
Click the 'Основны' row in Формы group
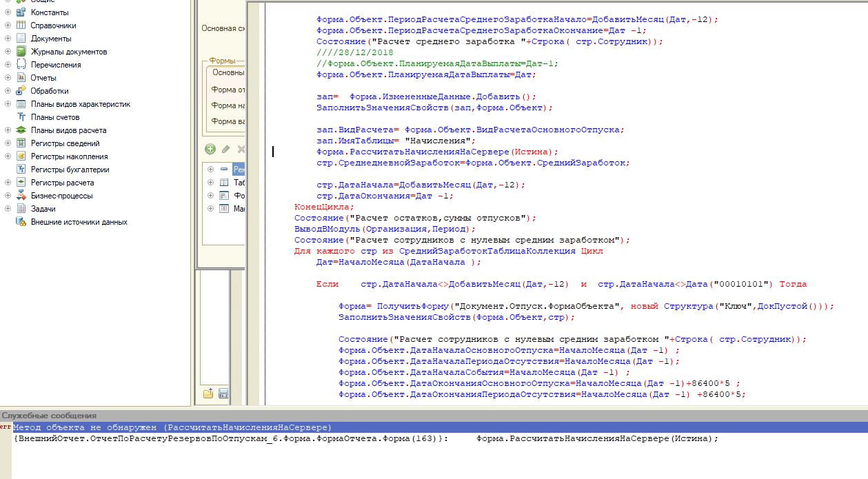coord(228,72)
